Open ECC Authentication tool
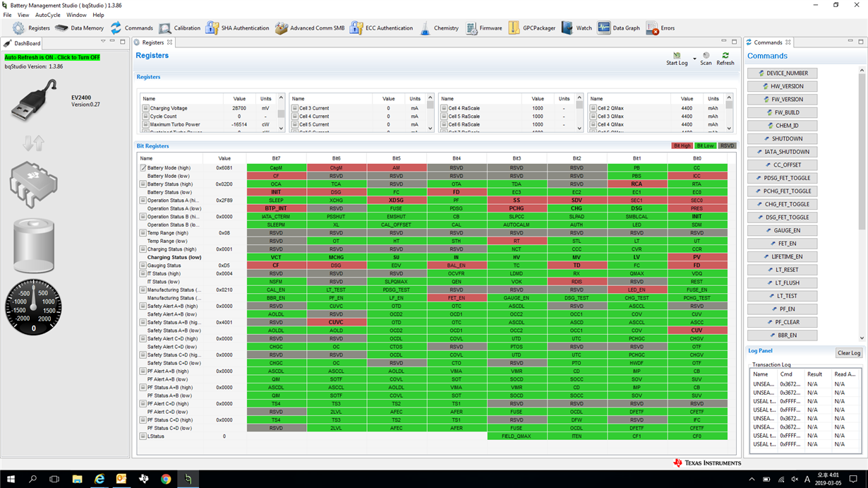This screenshot has height=488, width=868. coord(381,28)
